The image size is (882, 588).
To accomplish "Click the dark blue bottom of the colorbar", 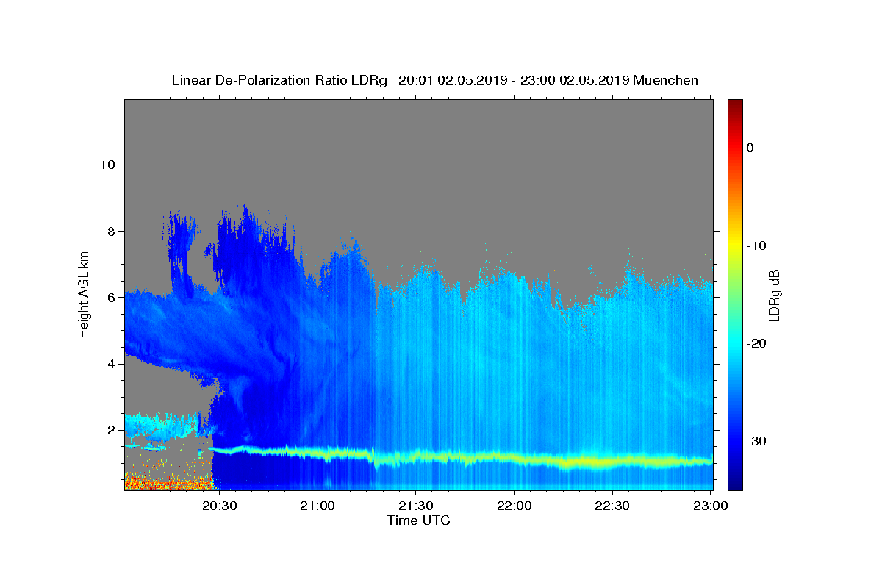I will tap(735, 481).
